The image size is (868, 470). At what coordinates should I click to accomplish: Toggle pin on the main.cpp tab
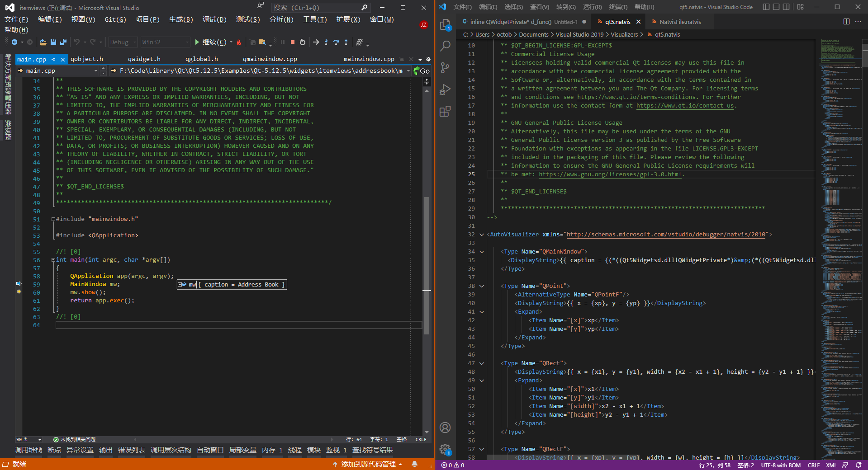pyautogui.click(x=54, y=59)
